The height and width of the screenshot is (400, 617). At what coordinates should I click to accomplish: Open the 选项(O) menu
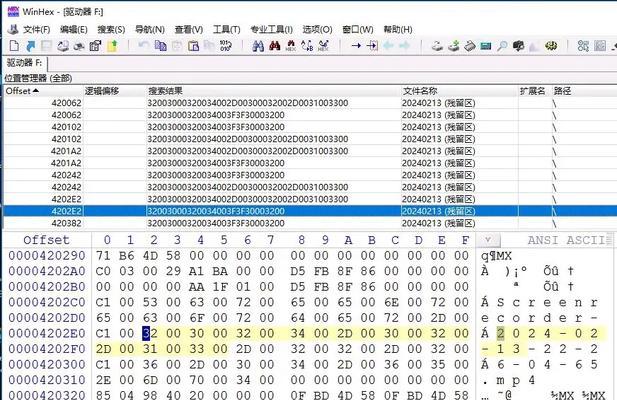(x=317, y=29)
